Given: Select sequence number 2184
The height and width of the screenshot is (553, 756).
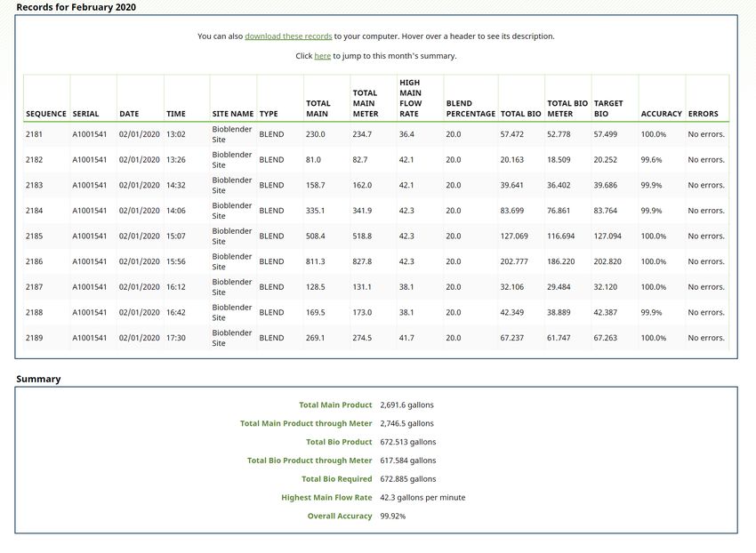Looking at the screenshot, I should point(34,211).
